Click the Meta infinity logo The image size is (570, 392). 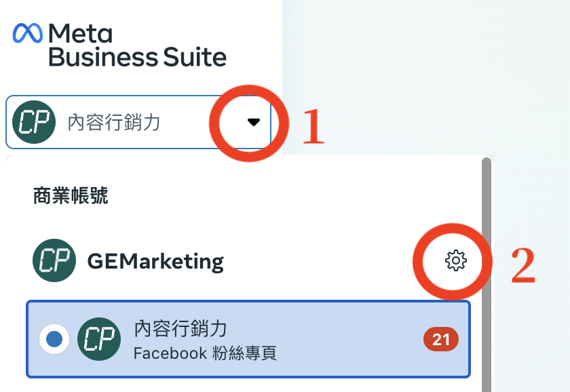[28, 33]
